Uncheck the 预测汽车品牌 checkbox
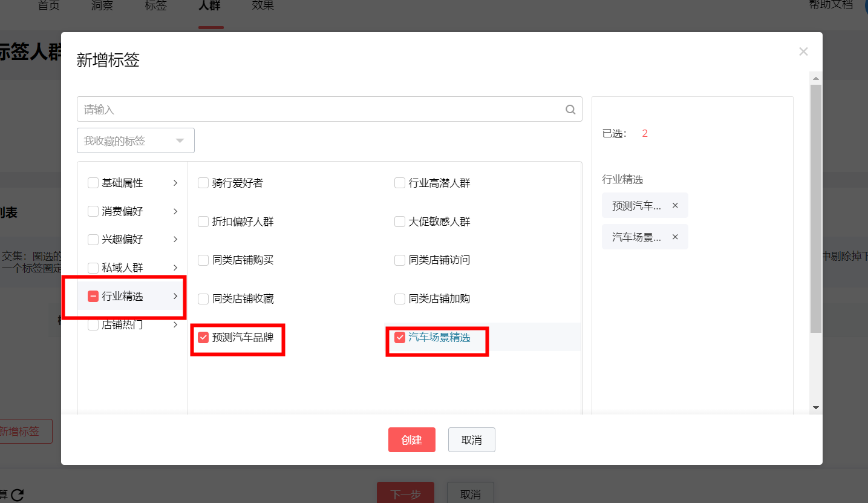 pos(203,337)
